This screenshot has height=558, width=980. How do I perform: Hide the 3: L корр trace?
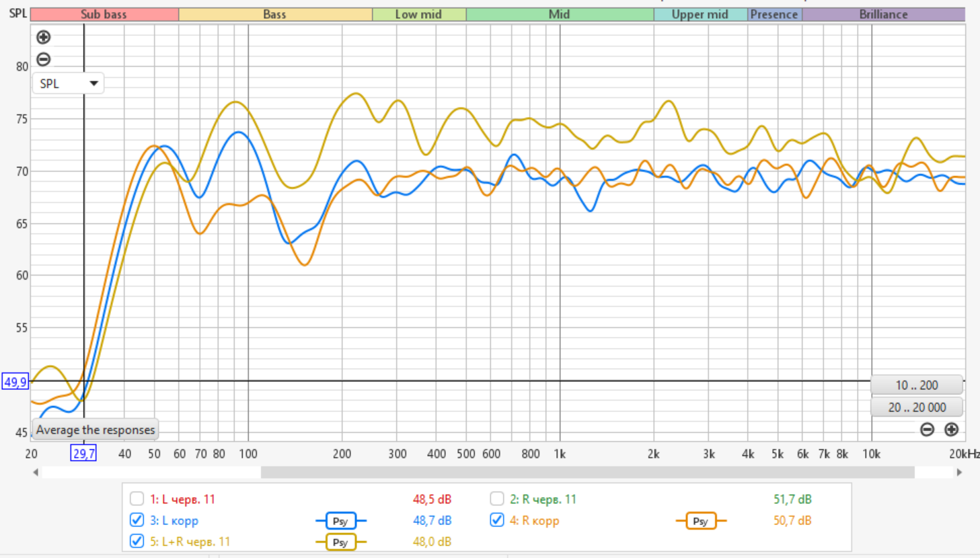click(x=137, y=520)
